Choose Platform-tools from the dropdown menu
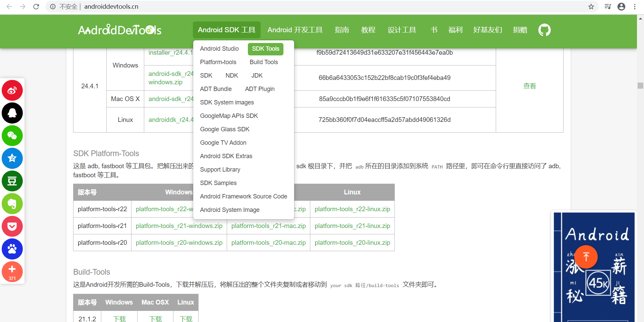This screenshot has height=322, width=644. [218, 62]
